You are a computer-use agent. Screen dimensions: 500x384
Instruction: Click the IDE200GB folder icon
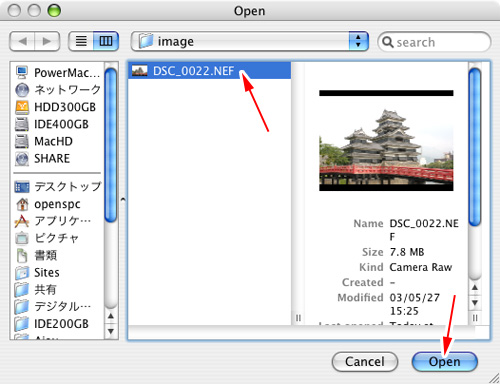click(x=22, y=324)
